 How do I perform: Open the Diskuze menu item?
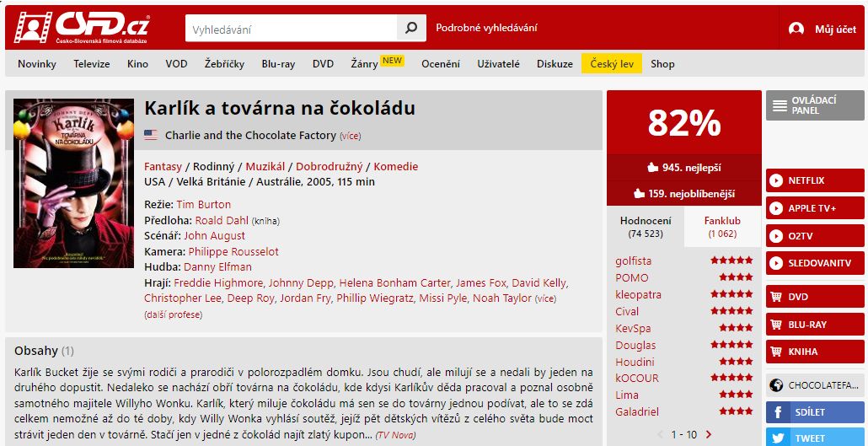coord(555,64)
